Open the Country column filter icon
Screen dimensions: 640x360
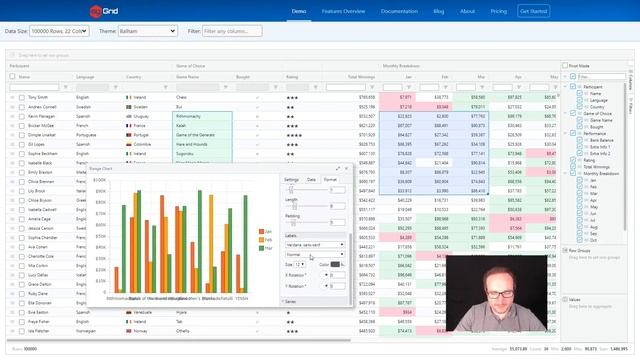(x=165, y=87)
